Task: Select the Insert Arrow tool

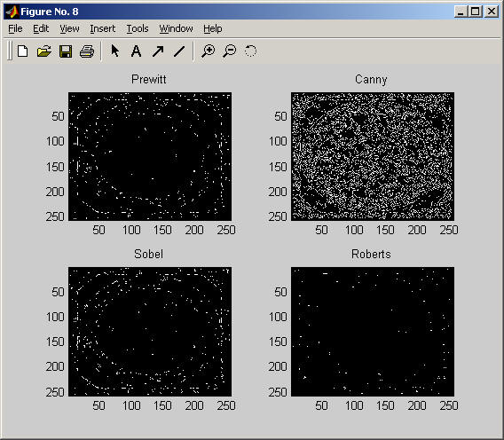Action: pyautogui.click(x=158, y=51)
